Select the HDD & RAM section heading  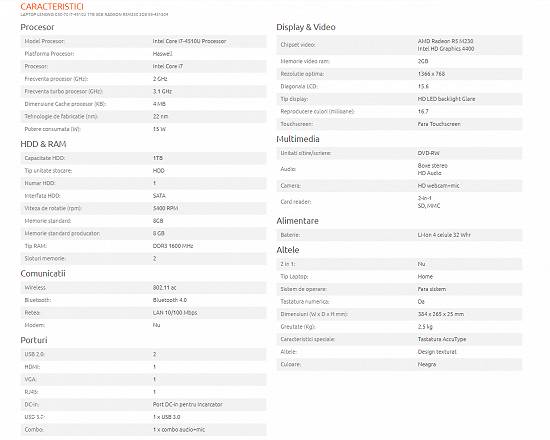click(x=43, y=144)
